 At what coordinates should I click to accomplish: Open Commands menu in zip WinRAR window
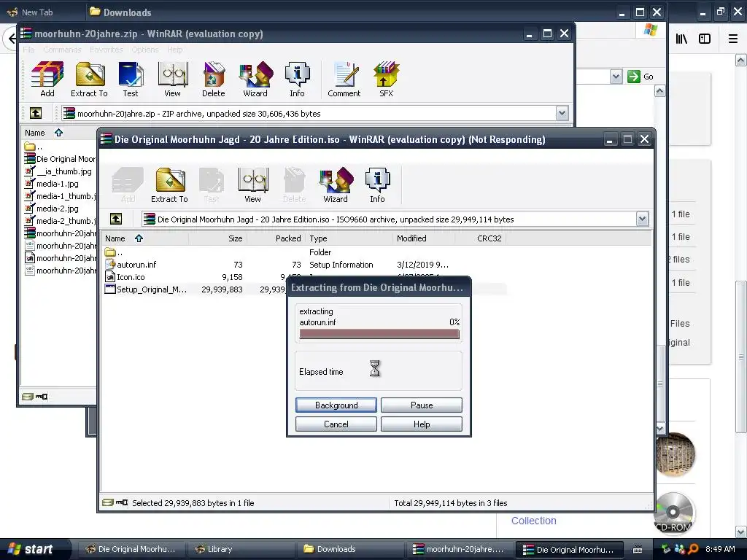(x=63, y=50)
